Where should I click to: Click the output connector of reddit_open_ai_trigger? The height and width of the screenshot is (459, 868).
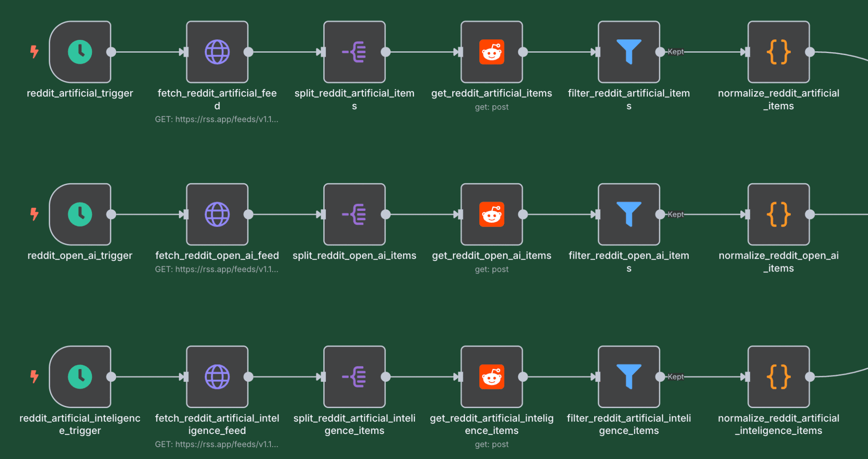coord(111,214)
